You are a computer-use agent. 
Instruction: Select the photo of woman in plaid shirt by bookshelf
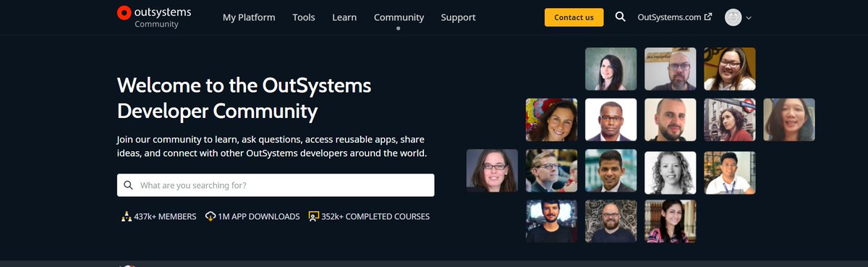click(x=670, y=221)
